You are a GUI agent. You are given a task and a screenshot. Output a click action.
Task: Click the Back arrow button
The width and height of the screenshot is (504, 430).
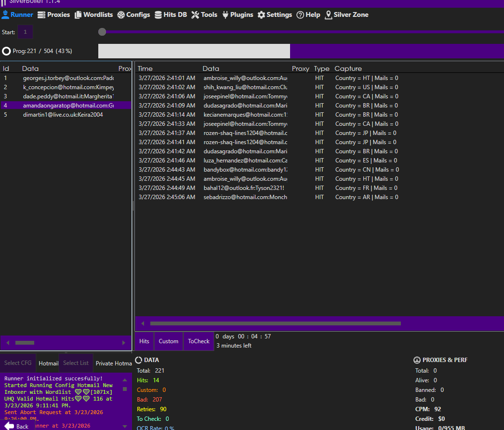[17, 426]
